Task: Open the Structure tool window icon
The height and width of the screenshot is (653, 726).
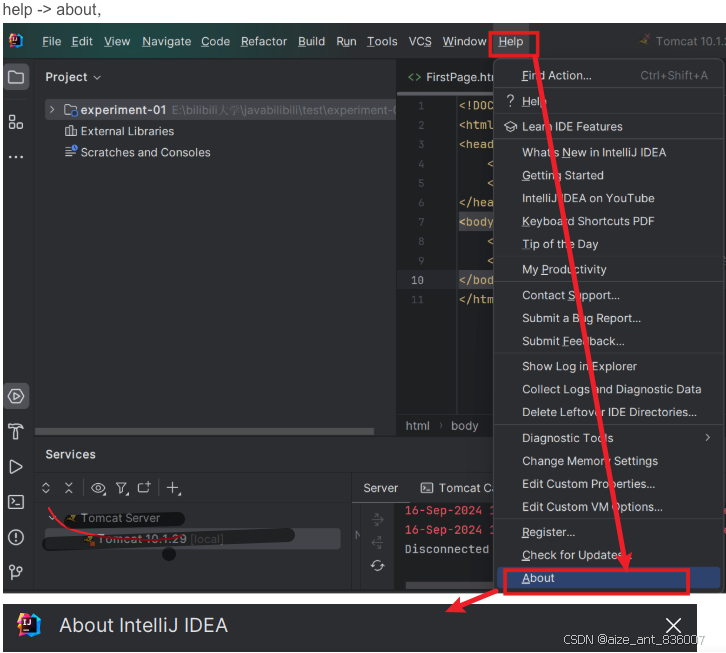Action: pyautogui.click(x=16, y=122)
